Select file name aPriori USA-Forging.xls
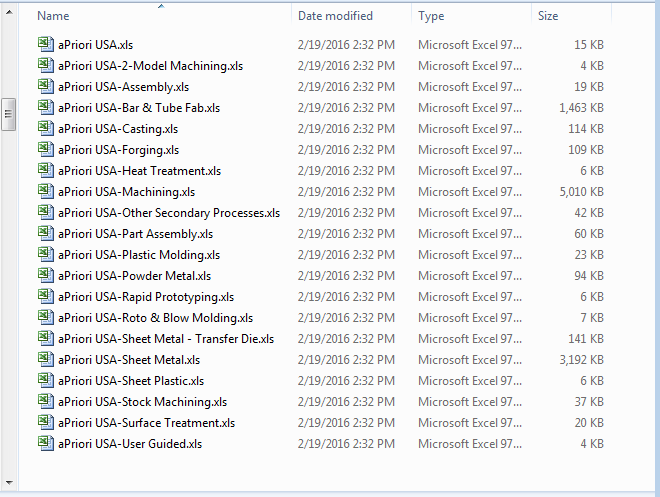 click(119, 150)
